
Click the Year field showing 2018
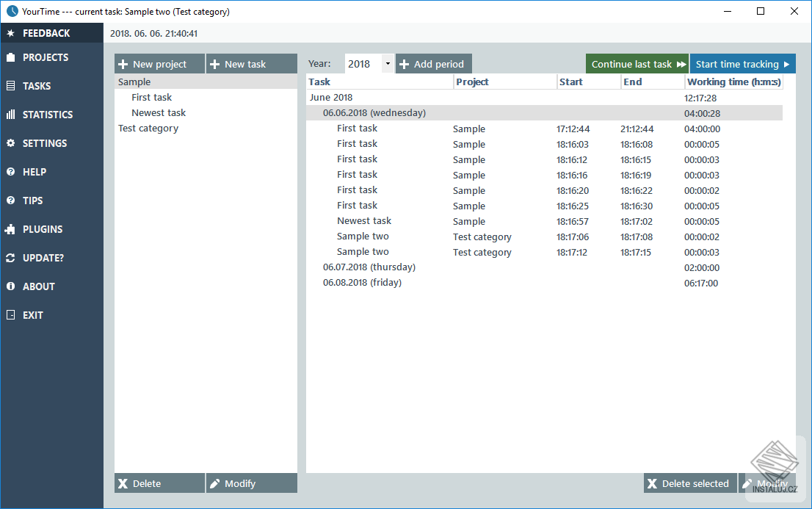point(363,64)
